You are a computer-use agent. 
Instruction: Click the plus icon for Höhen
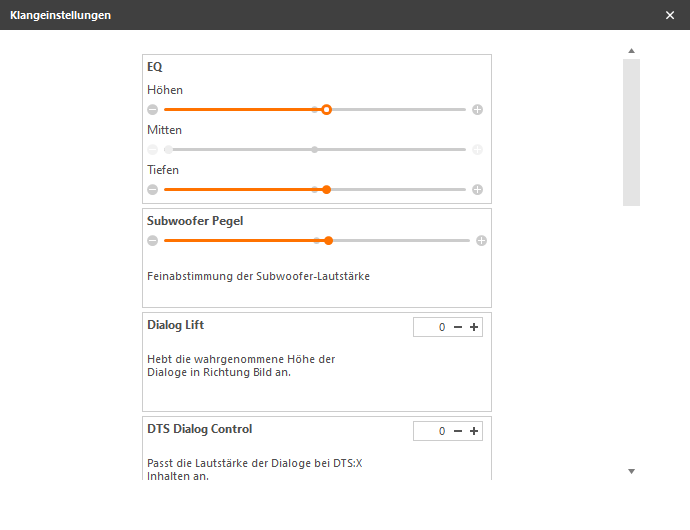(477, 109)
